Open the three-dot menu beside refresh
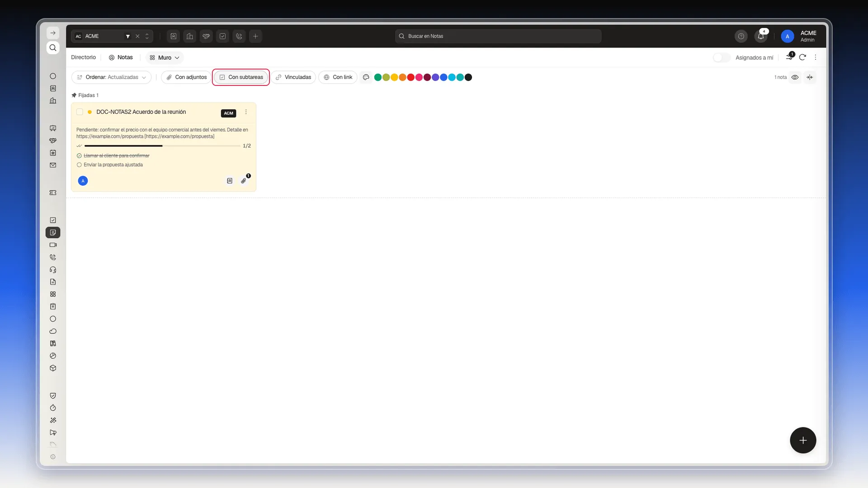The image size is (868, 488). click(x=816, y=57)
